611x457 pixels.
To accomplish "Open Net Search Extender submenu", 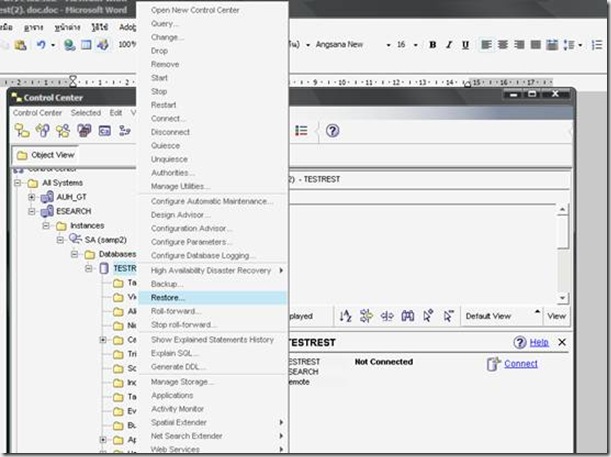I will 213,436.
